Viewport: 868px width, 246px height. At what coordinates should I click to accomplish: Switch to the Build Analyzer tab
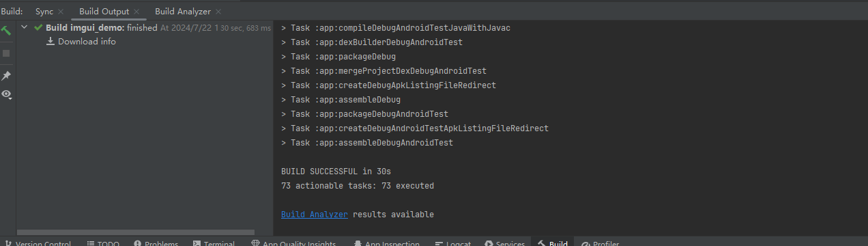point(183,12)
